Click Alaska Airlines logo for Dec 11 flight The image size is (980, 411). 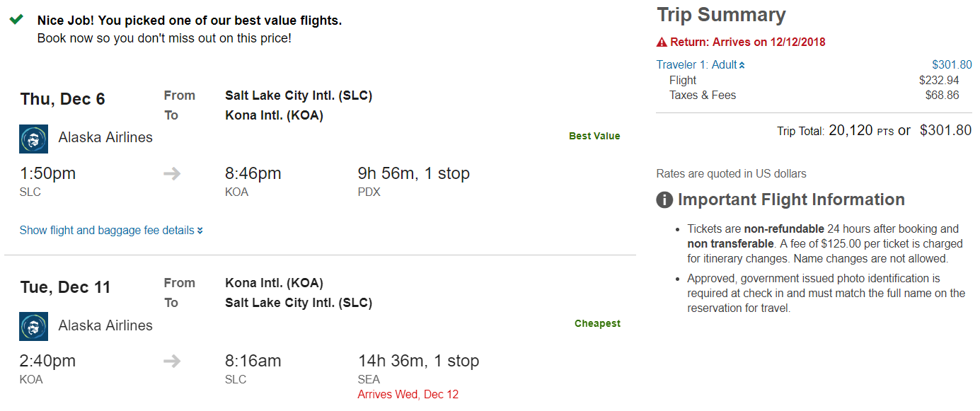pos(33,326)
